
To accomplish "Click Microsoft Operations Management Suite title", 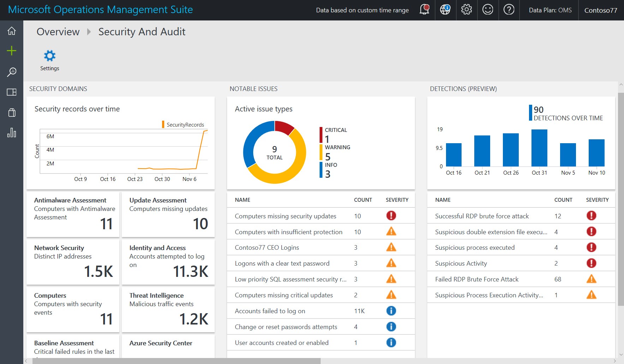I will point(101,10).
